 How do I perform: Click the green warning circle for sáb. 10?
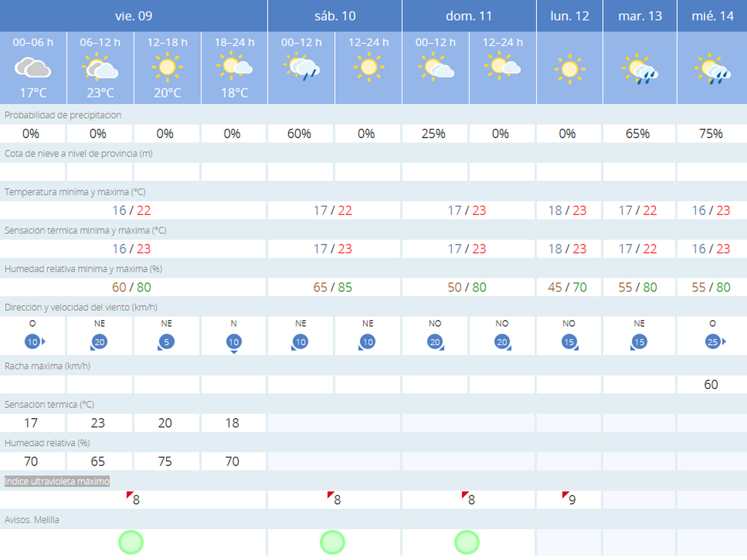[x=332, y=542]
